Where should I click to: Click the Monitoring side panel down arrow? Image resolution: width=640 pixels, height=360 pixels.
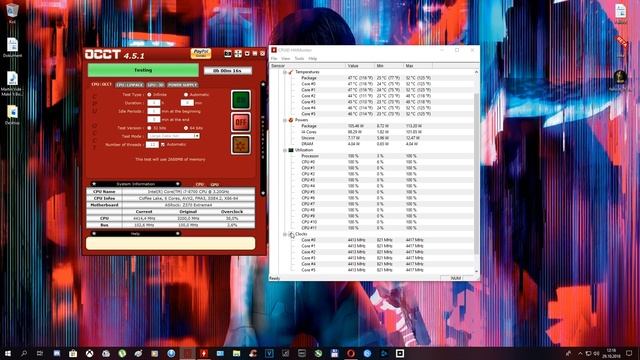point(263,193)
